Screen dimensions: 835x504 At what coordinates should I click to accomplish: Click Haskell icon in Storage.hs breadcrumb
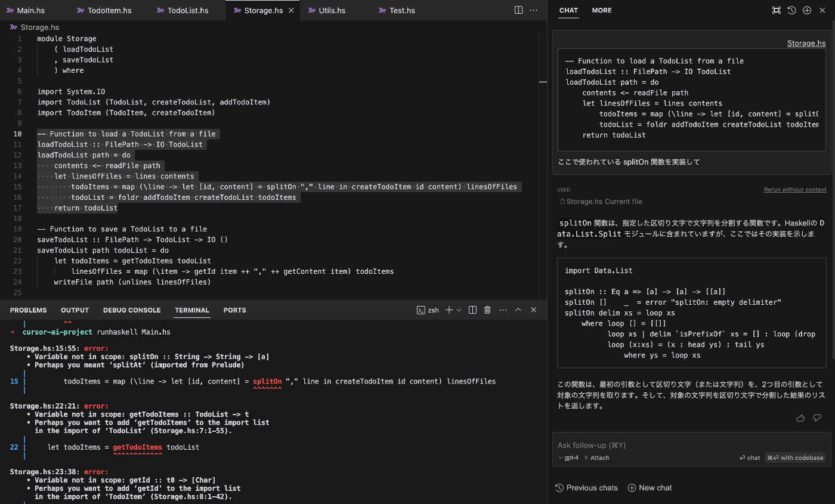pyautogui.click(x=14, y=27)
